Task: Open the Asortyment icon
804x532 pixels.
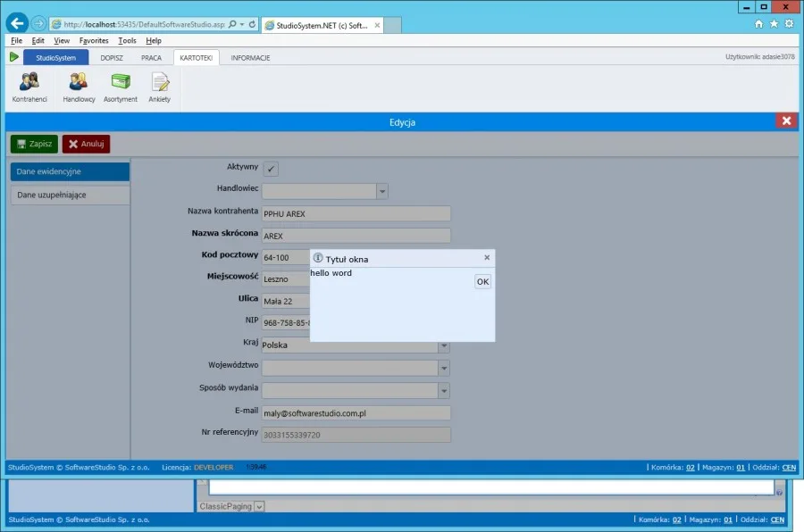Action: pos(121,87)
